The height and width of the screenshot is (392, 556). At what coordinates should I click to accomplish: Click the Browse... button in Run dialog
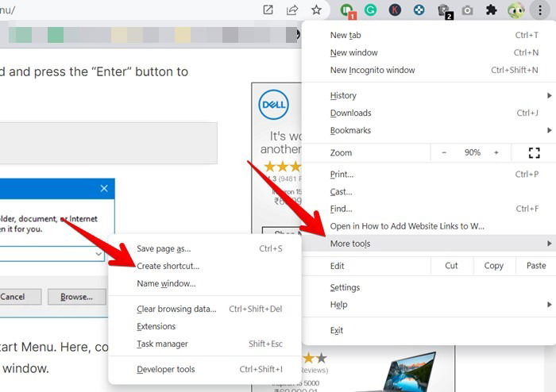76,297
